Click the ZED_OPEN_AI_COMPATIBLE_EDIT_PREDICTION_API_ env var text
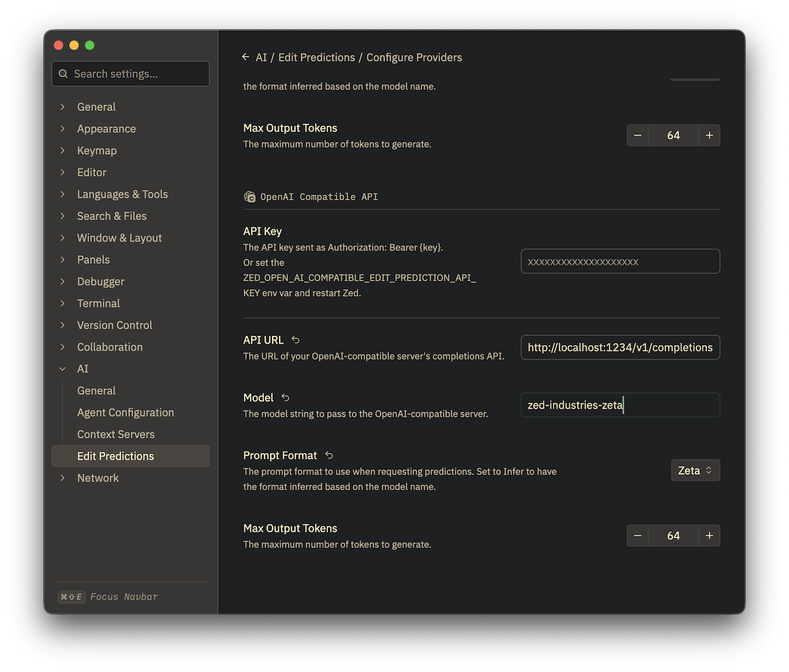The width and height of the screenshot is (789, 672). tap(359, 278)
